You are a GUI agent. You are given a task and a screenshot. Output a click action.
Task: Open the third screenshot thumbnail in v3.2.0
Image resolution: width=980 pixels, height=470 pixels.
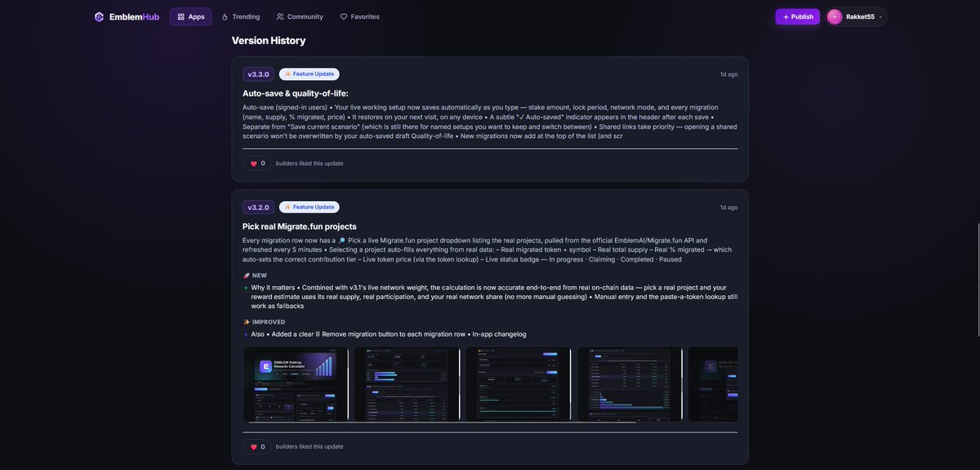(518, 384)
